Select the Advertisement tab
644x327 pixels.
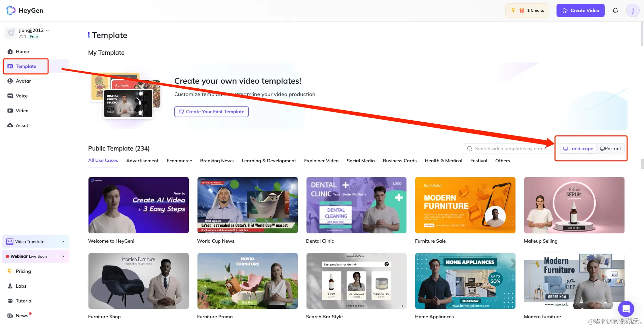click(142, 161)
